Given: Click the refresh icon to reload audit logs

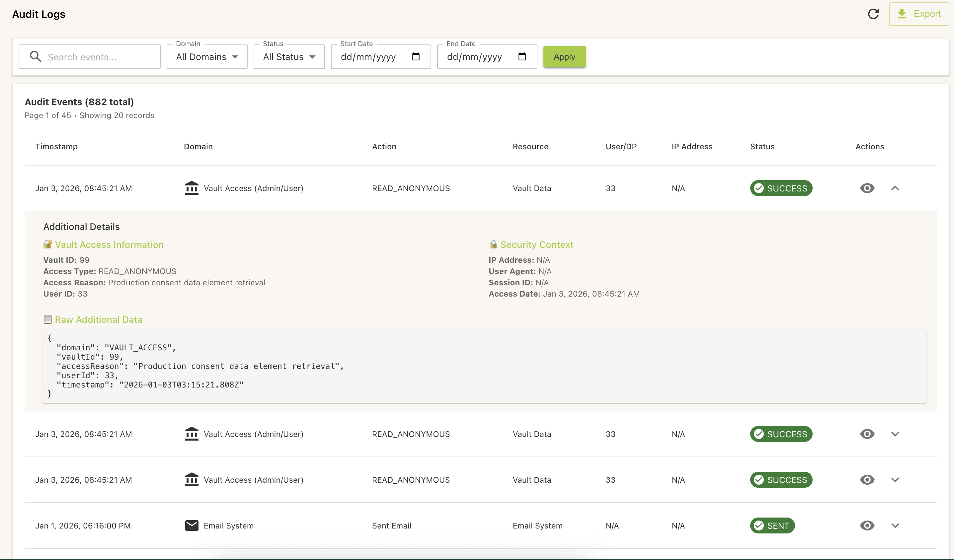Looking at the screenshot, I should (873, 14).
